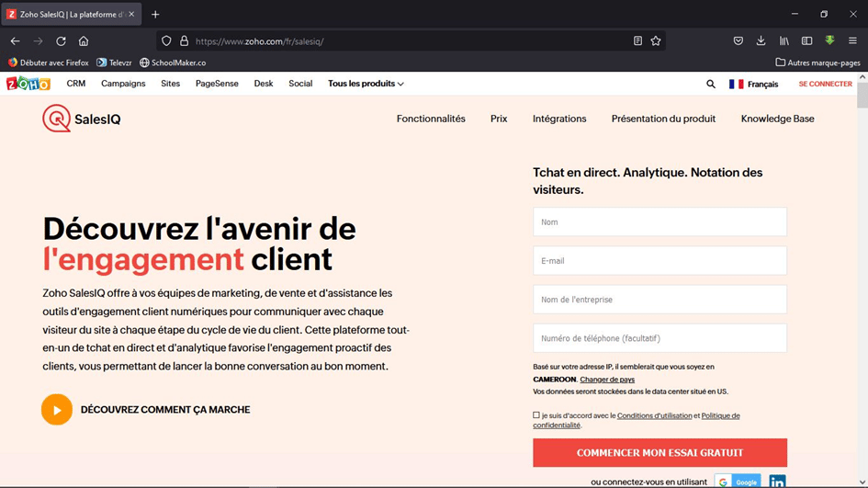
Task: Click the orange play video button
Action: tap(57, 410)
